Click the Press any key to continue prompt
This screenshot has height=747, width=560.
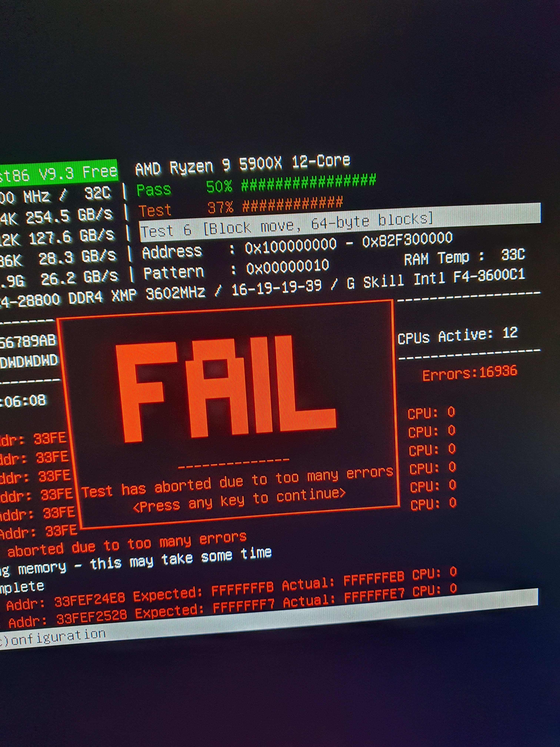[x=239, y=500]
